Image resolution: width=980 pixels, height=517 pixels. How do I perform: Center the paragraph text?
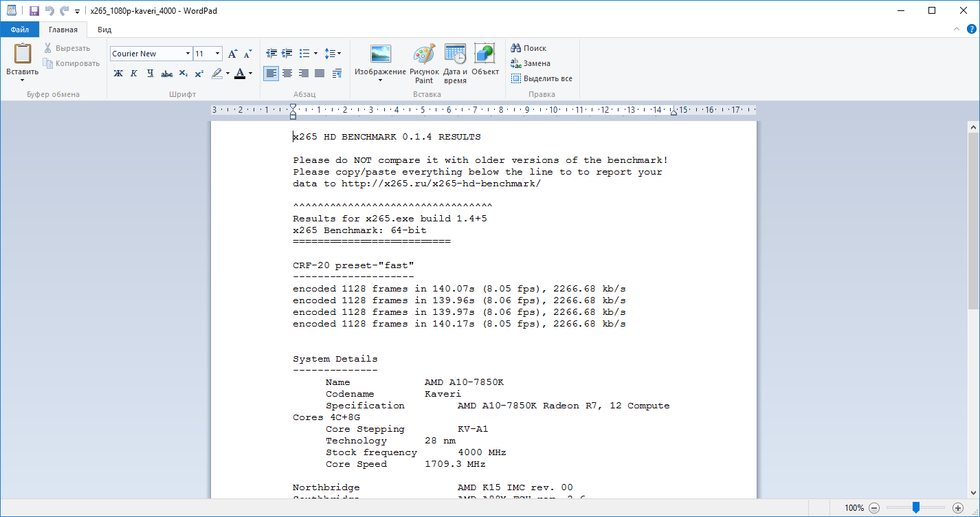(x=287, y=74)
